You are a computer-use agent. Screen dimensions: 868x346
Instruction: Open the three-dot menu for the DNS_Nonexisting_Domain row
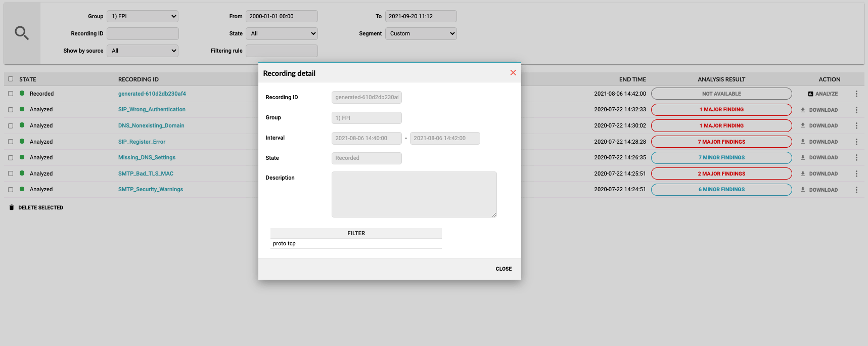(x=856, y=125)
